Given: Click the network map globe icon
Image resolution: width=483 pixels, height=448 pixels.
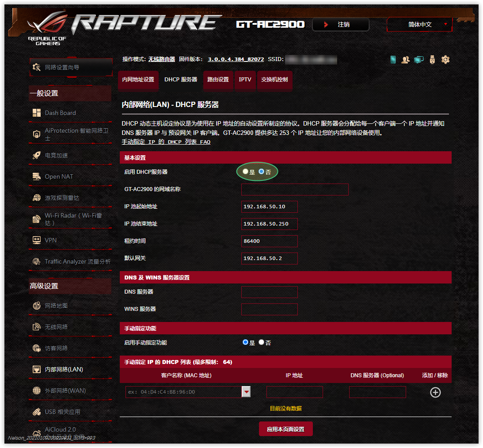Looking at the screenshot, I should (x=37, y=306).
